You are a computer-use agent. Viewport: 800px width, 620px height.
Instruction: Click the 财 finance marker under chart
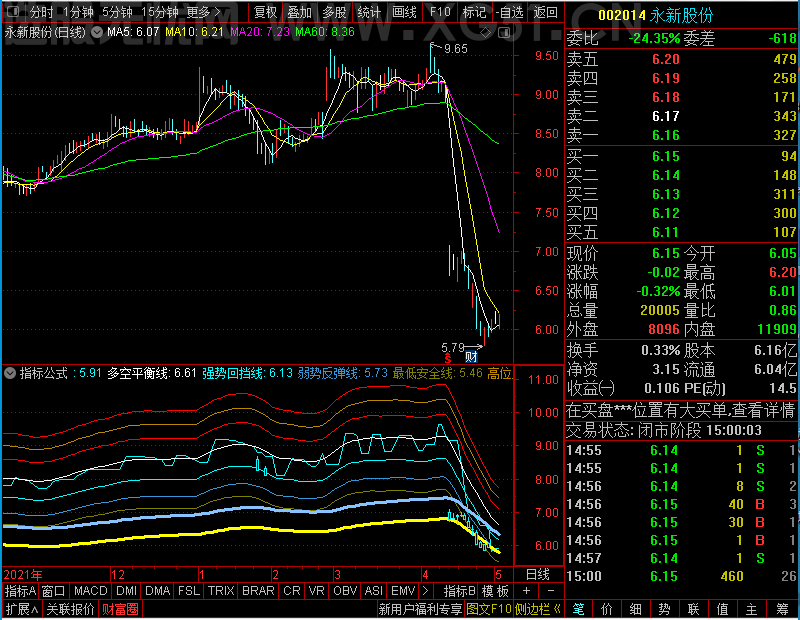(471, 357)
